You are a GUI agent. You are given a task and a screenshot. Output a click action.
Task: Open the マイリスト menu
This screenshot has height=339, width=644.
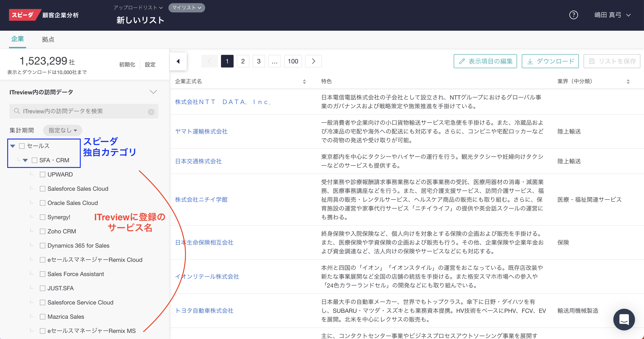click(x=186, y=8)
